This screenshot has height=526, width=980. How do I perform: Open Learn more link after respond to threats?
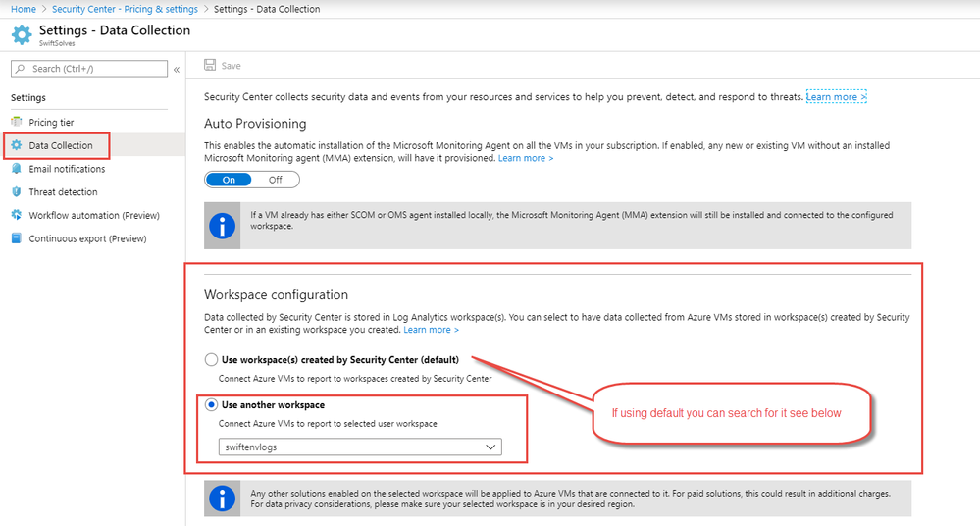click(836, 97)
